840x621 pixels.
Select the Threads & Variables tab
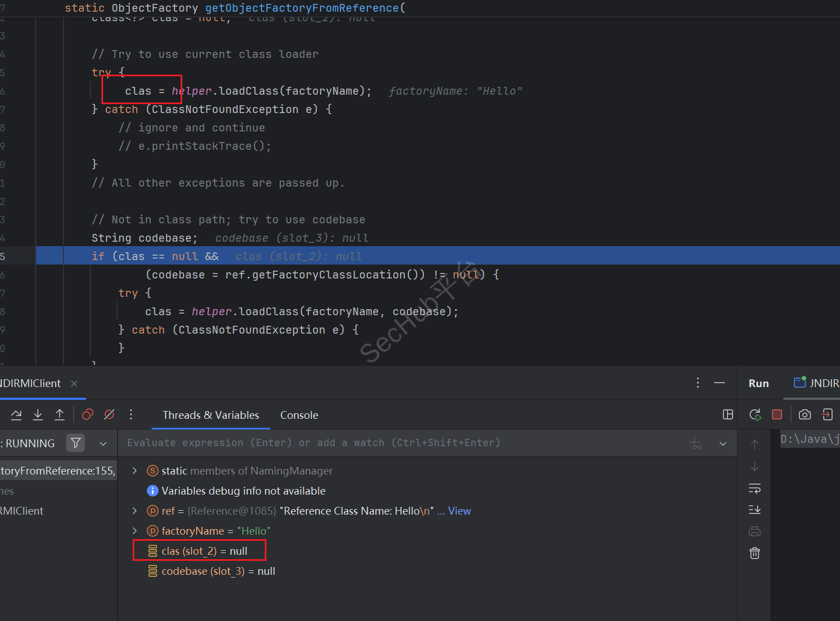(211, 415)
